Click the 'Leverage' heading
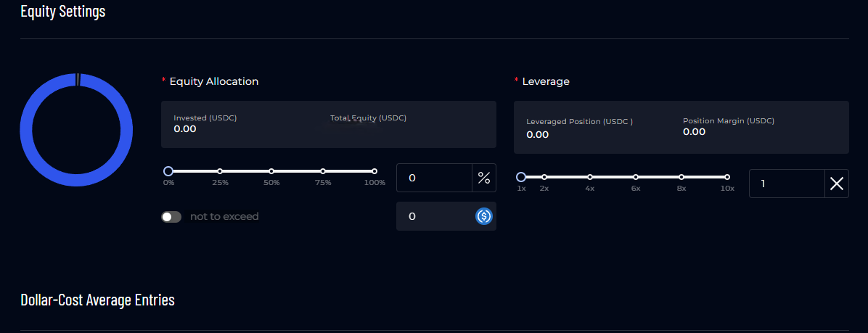The image size is (868, 333). (x=546, y=81)
